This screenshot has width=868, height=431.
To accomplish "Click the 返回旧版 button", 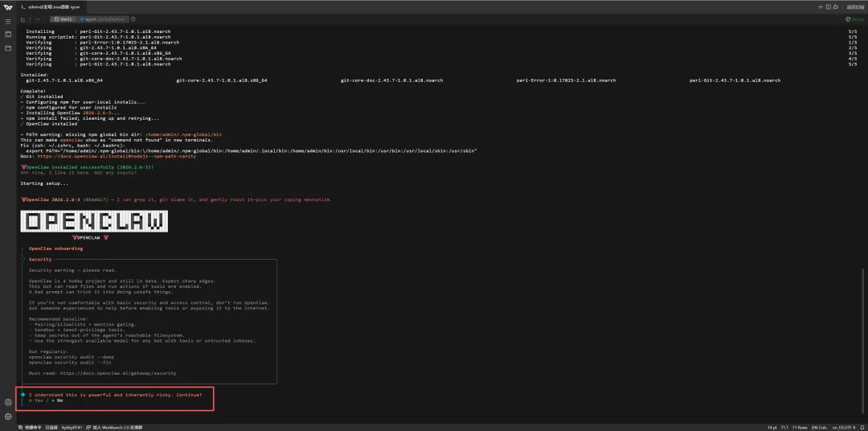I will [x=855, y=7].
